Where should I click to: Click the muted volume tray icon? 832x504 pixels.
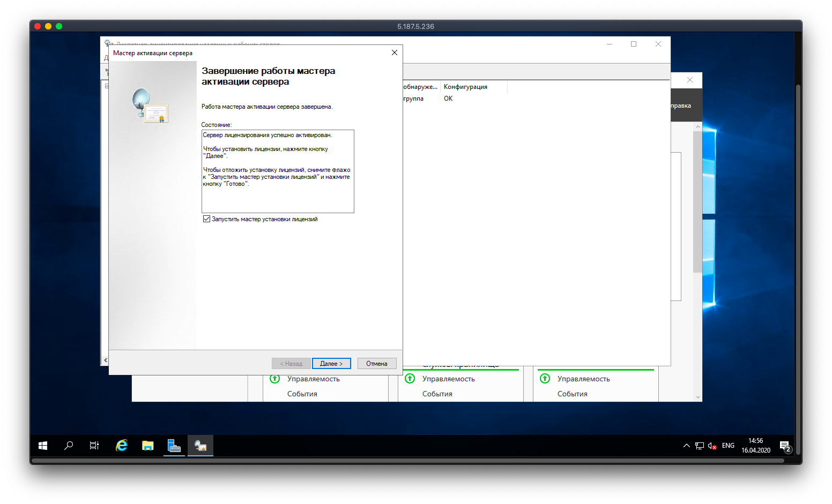712,446
